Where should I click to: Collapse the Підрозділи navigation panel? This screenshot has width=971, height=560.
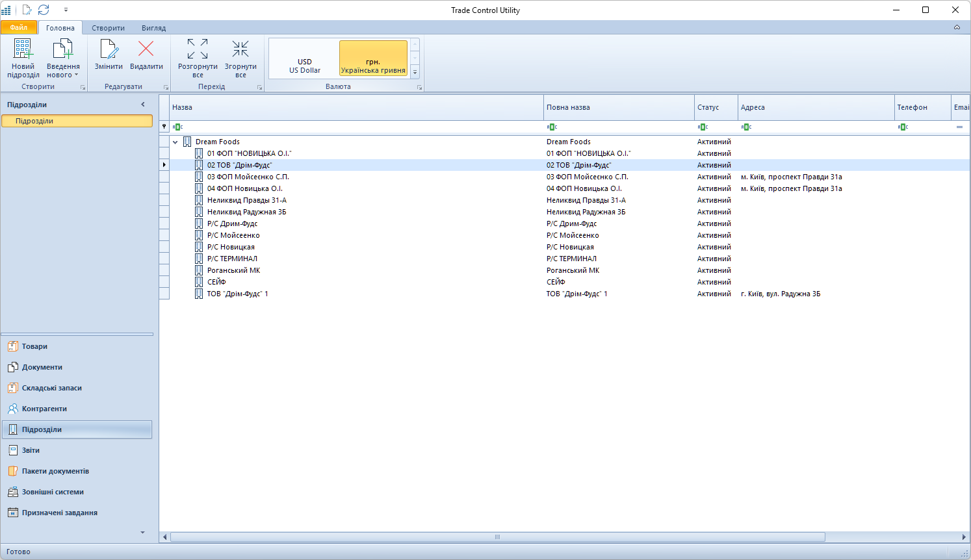[143, 105]
